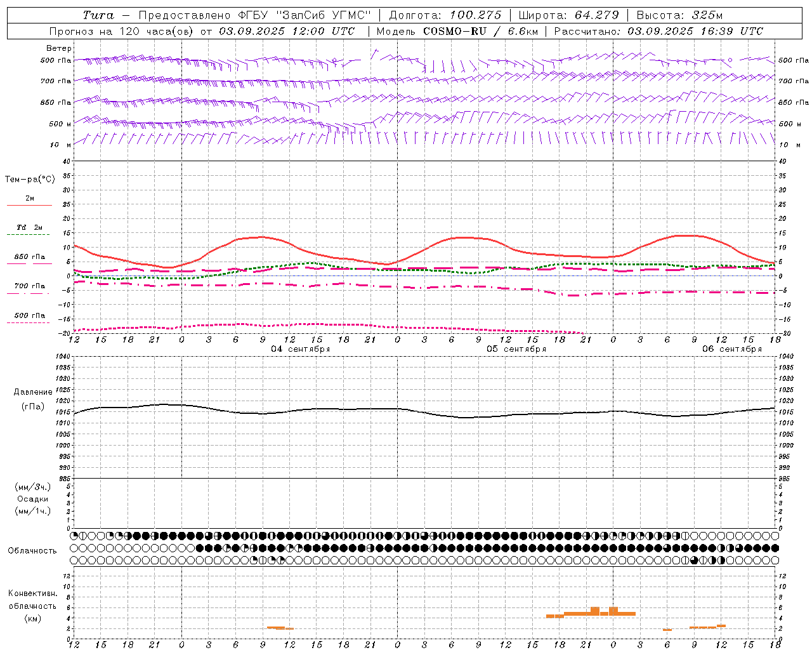Image resolution: width=812 pixels, height=650 pixels.
Task: Click the small orange convective bar at 6 h on 06 сентября
Action: click(x=667, y=630)
